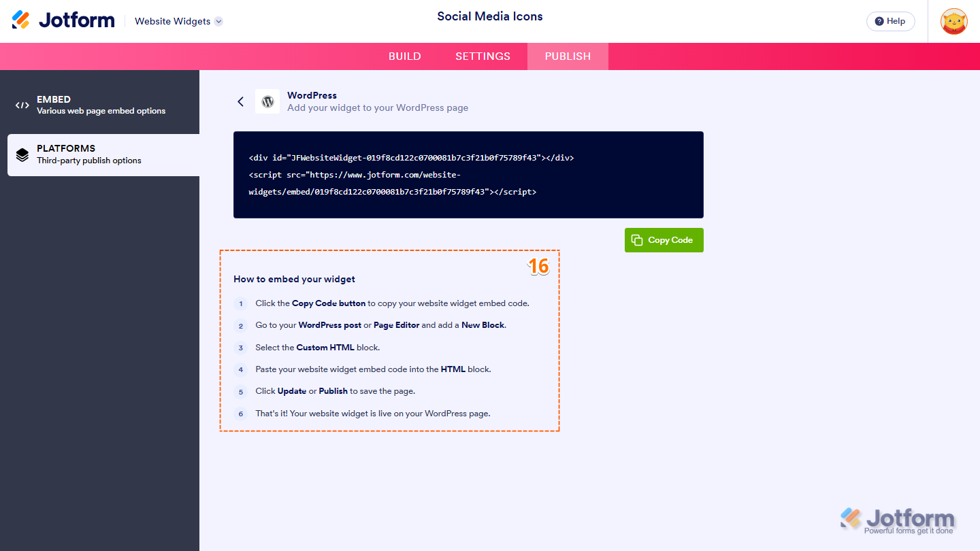
Task: Open the user avatar menu
Action: tap(953, 21)
